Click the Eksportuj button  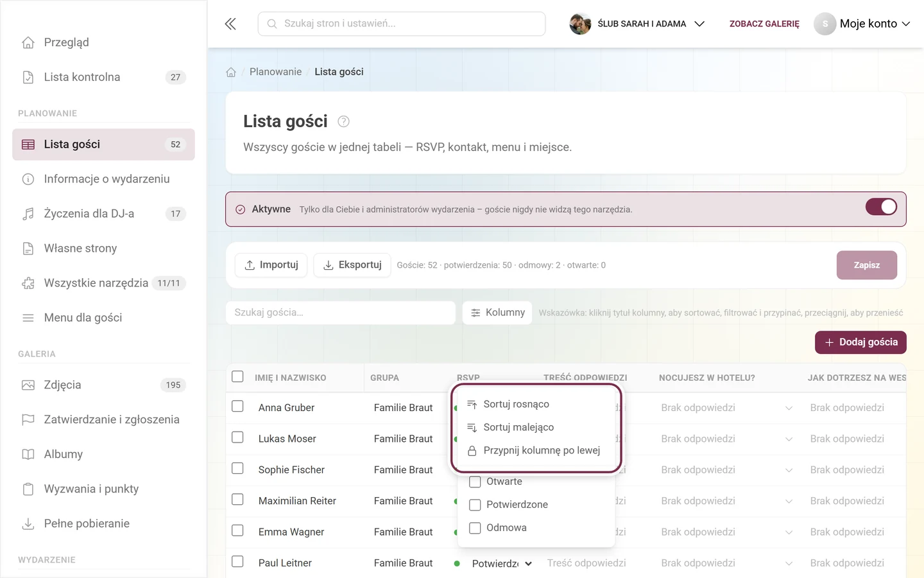tap(352, 265)
